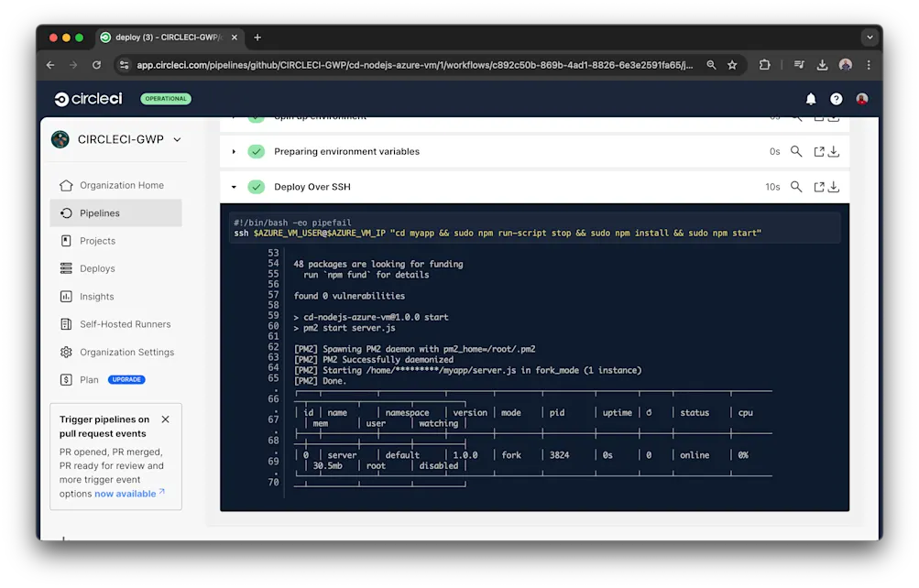This screenshot has width=919, height=588.
Task: Click the UPGRADE badge next to Plan
Action: [126, 379]
